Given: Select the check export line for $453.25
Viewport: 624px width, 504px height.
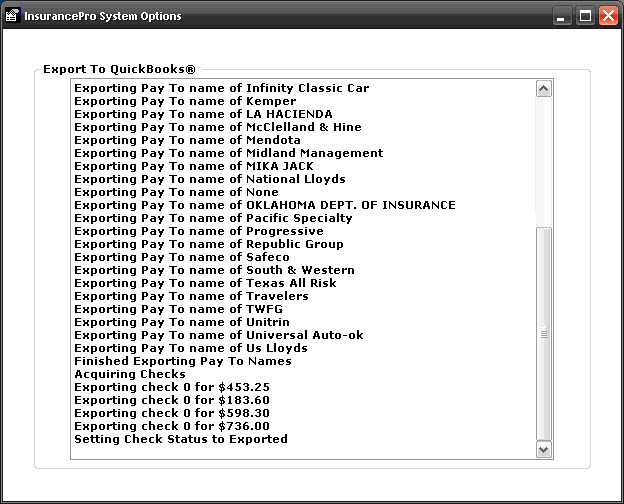Looking at the screenshot, I should (x=172, y=387).
